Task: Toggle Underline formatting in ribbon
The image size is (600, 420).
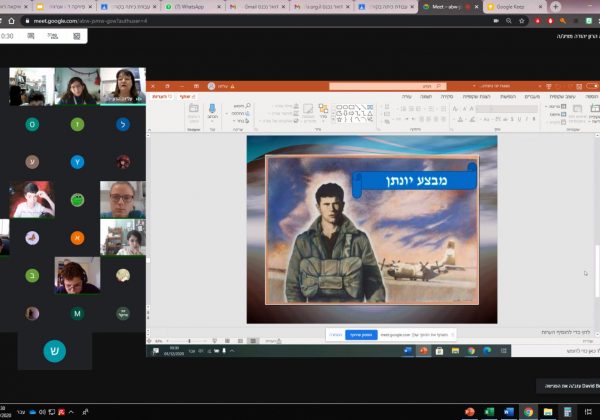Action: pyautogui.click(x=519, y=119)
